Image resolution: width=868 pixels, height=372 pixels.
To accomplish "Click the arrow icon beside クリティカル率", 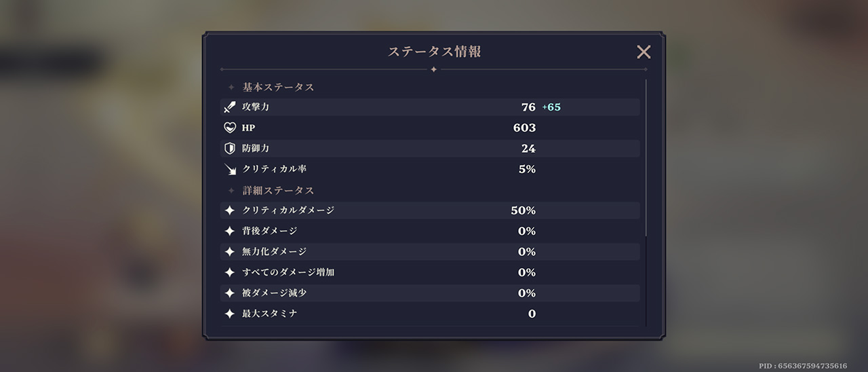I will [230, 169].
